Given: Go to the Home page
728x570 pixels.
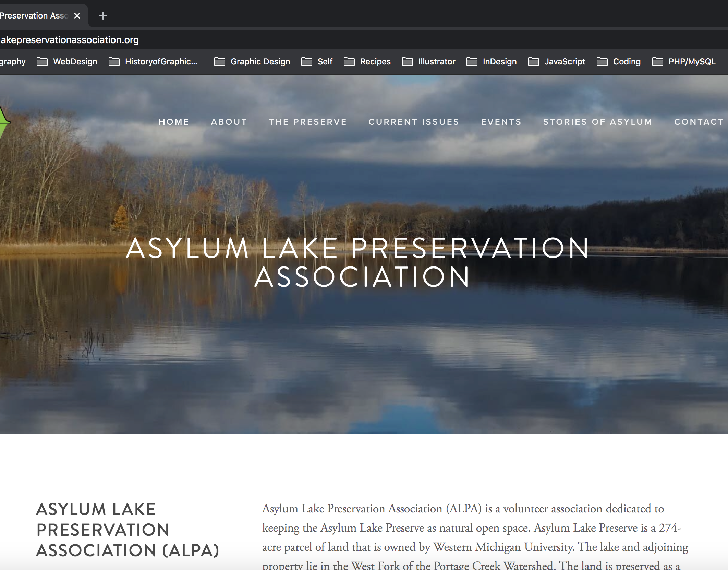Looking at the screenshot, I should pos(174,122).
